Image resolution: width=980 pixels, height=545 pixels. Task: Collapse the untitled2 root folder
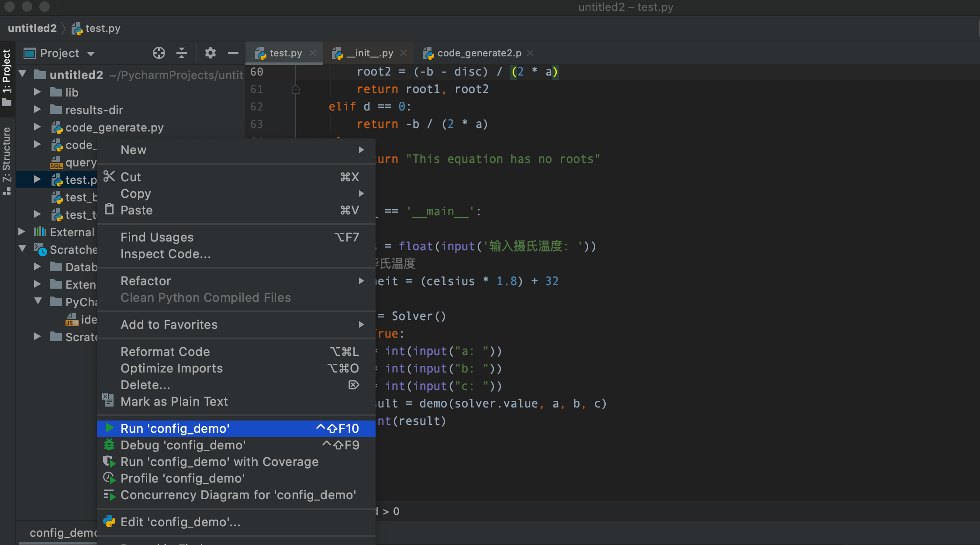tap(23, 74)
